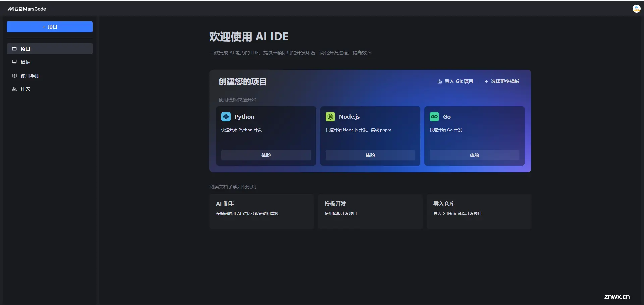
Task: Click 体验 button on Node.js card
Action: point(370,155)
